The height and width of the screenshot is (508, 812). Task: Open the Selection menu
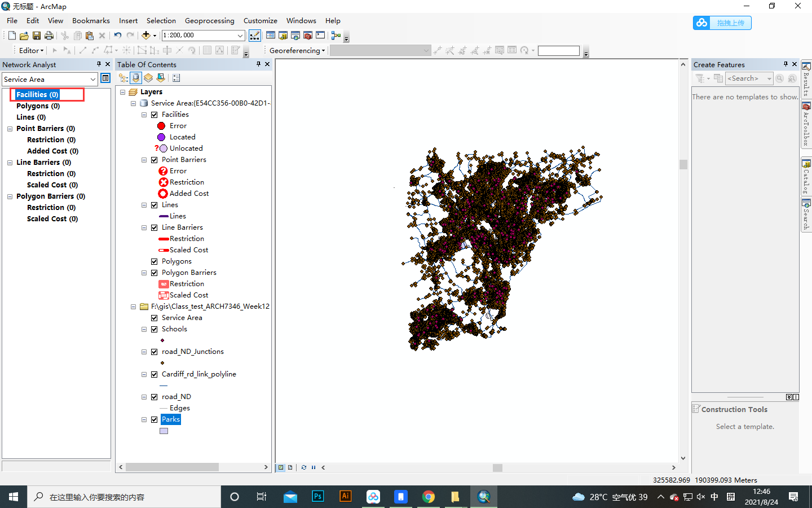161,20
